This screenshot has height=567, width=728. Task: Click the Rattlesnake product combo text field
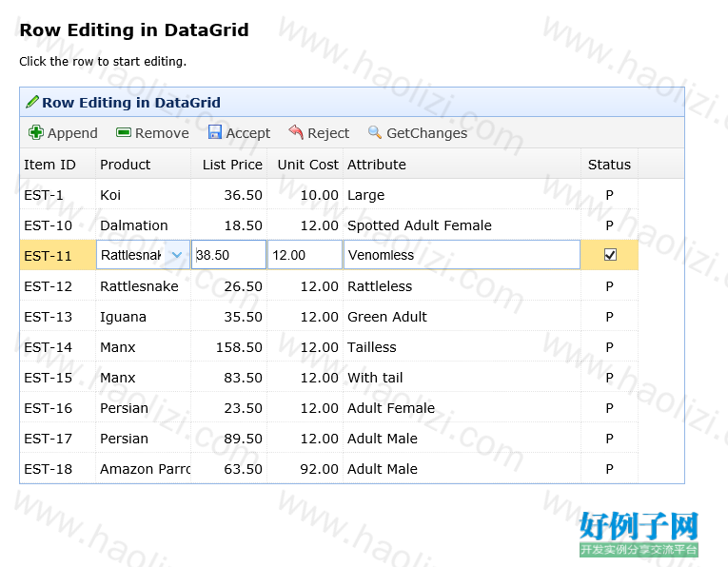coord(131,255)
